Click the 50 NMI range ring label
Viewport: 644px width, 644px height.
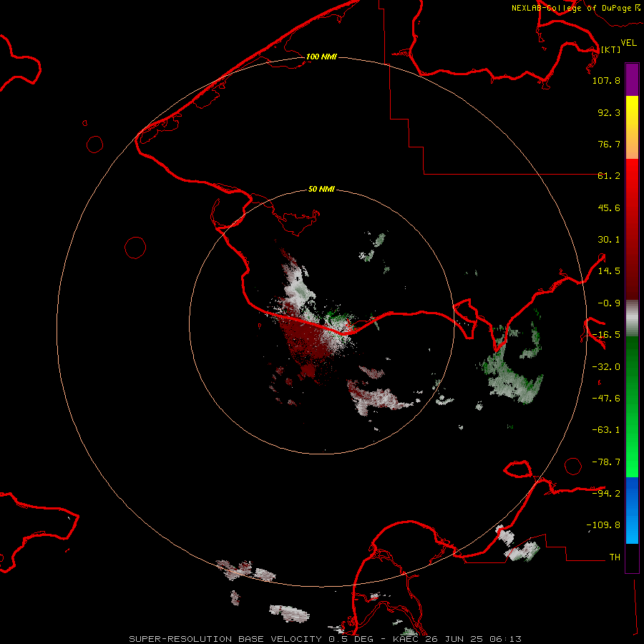click(321, 189)
